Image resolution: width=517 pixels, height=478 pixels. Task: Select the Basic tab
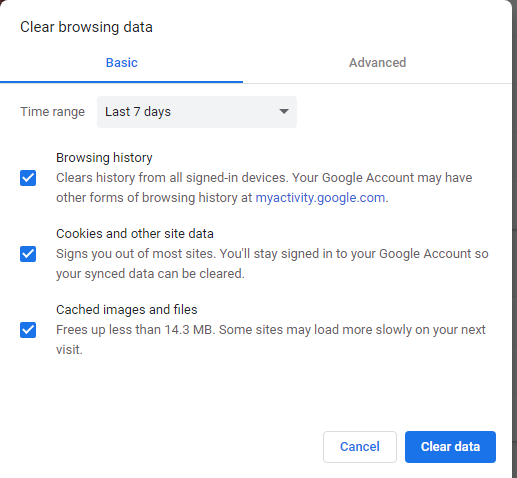pos(122,63)
